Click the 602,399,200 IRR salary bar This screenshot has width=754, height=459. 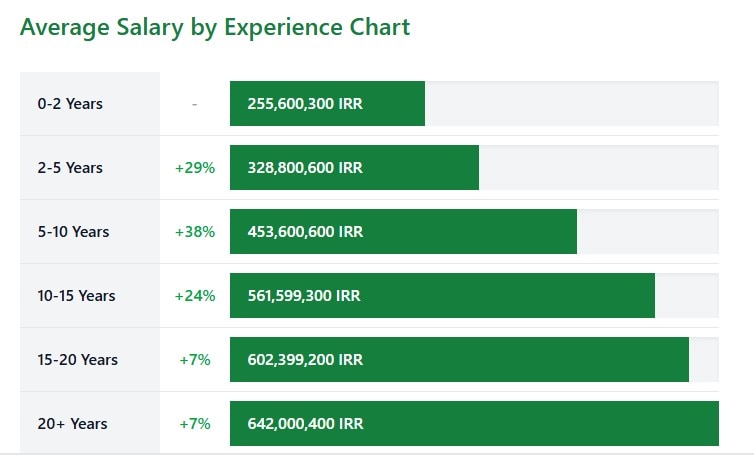click(459, 360)
